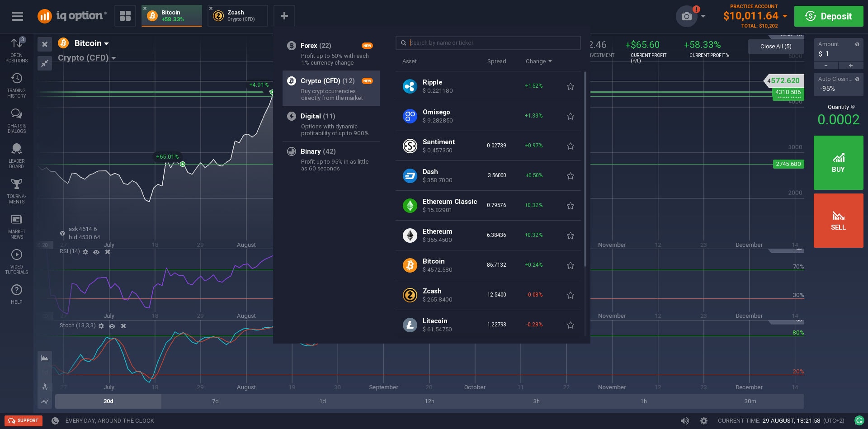Toggle RSI (14) visibility eye
868x429 pixels.
pyautogui.click(x=96, y=252)
